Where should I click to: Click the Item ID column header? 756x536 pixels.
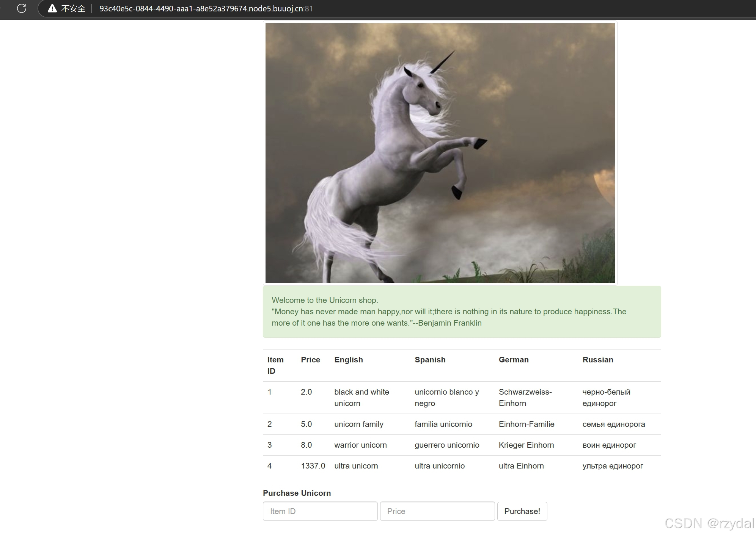click(x=275, y=365)
